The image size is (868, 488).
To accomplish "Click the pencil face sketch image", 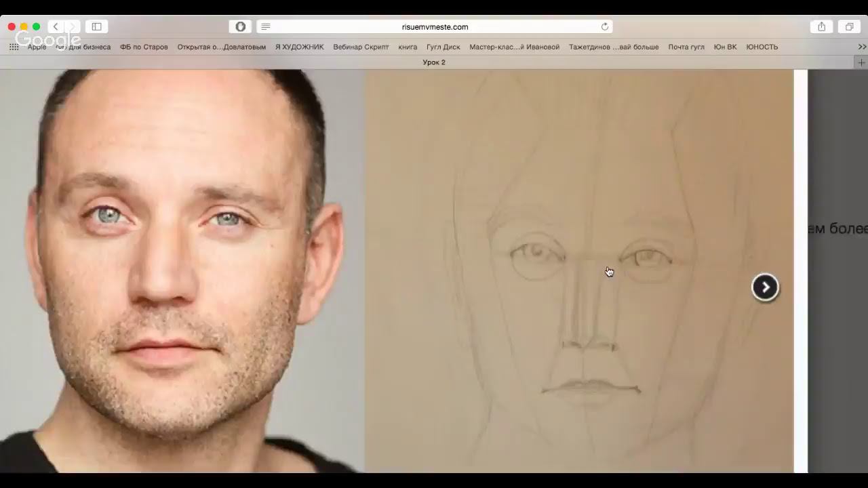I will pos(579,271).
